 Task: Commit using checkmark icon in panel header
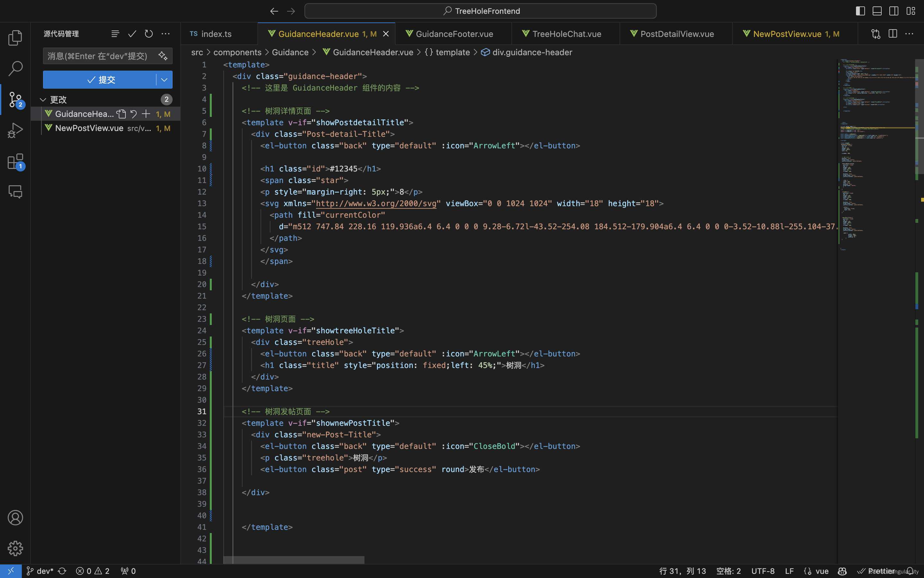click(x=132, y=34)
